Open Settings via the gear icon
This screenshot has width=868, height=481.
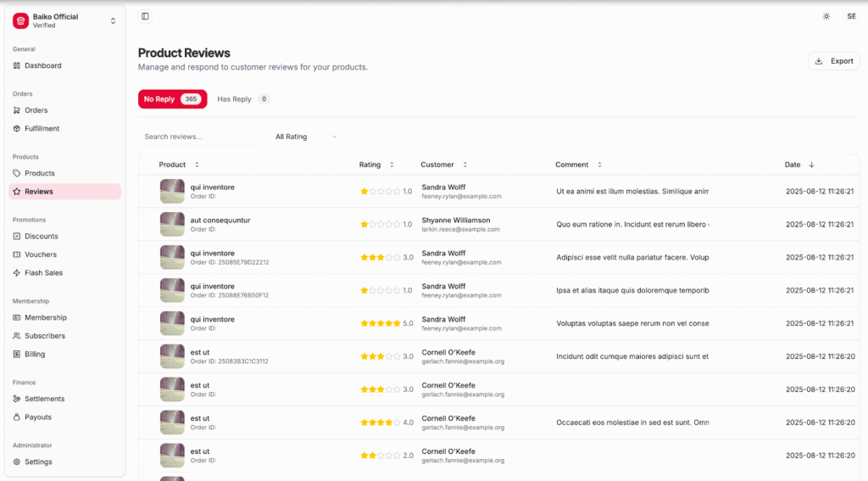[17, 461]
